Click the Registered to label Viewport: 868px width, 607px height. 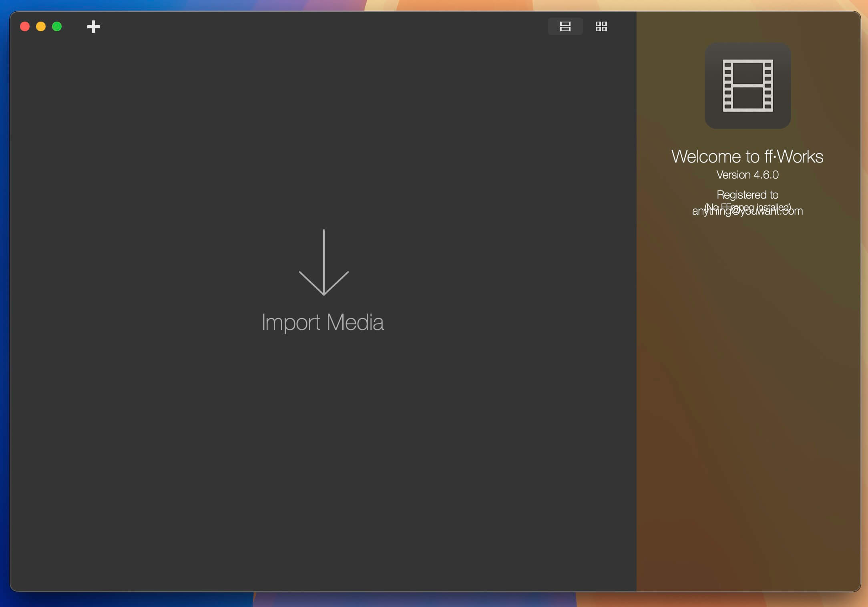(x=747, y=195)
